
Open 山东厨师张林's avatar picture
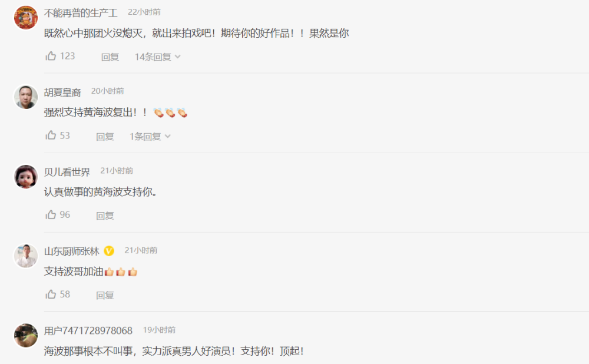pyautogui.click(x=26, y=256)
